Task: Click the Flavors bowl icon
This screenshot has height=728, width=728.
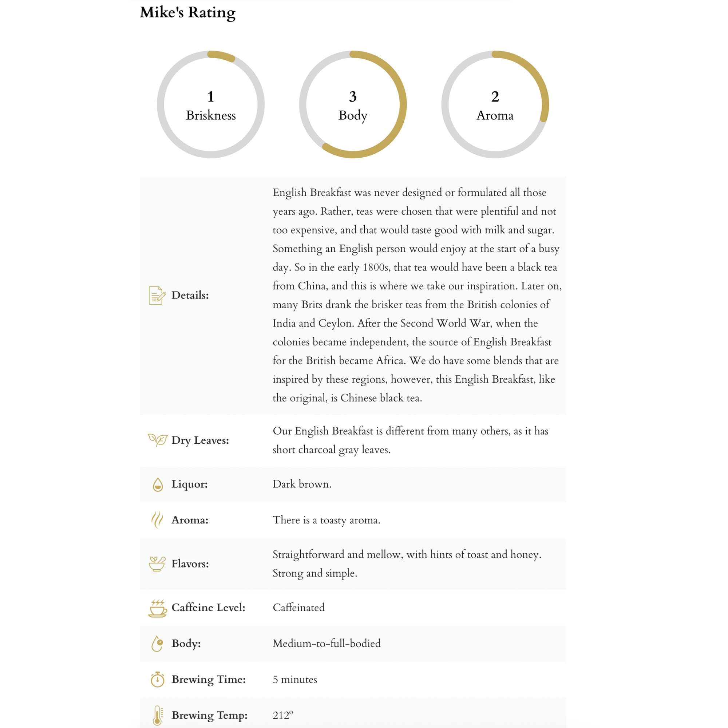Action: (x=157, y=564)
